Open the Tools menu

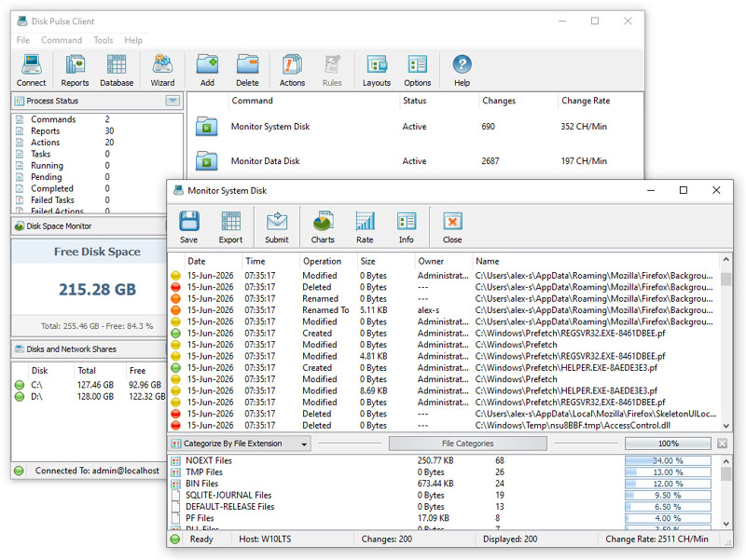pos(104,40)
